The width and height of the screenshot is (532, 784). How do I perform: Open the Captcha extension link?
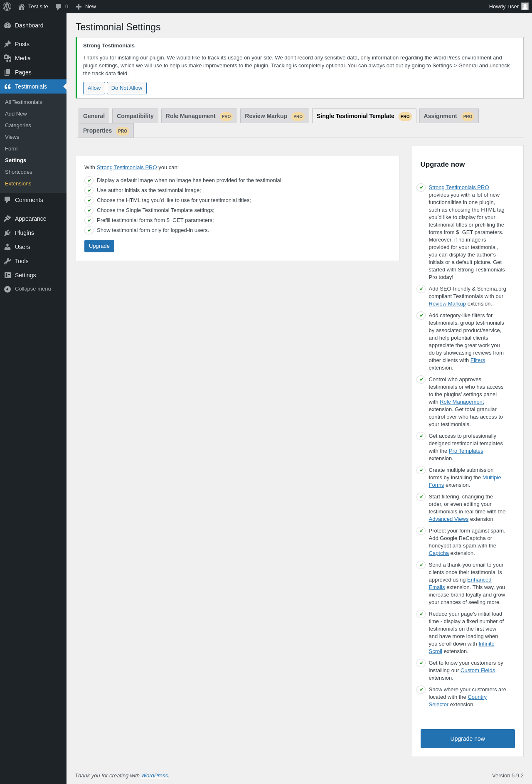click(439, 553)
